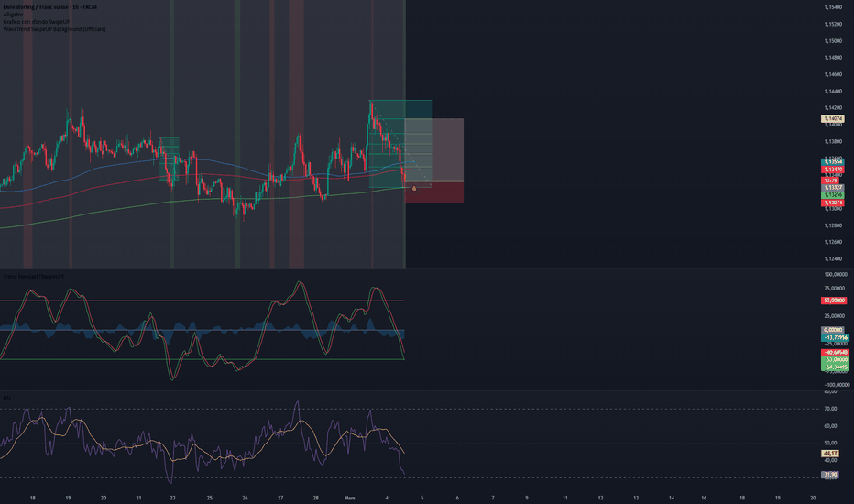Click date 18 at left of time axis

point(33,498)
